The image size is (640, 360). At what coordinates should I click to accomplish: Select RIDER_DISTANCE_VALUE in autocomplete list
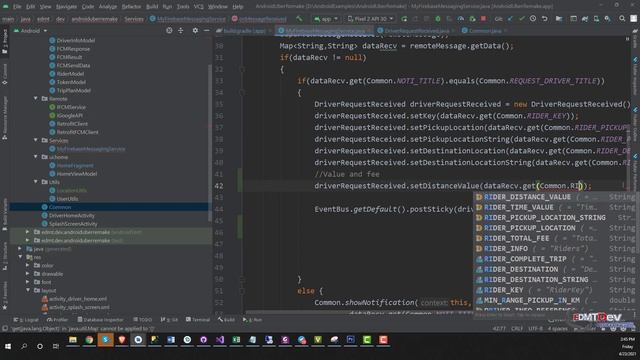tap(555, 197)
